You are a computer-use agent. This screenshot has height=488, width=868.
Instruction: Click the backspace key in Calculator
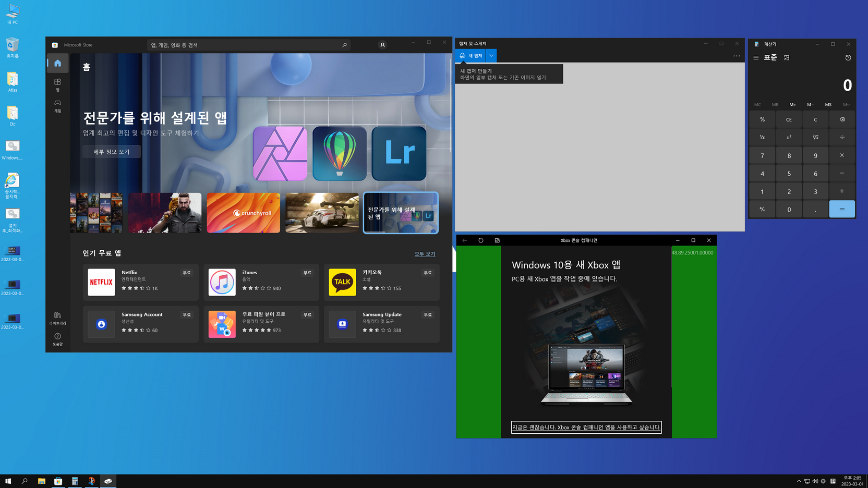[842, 119]
